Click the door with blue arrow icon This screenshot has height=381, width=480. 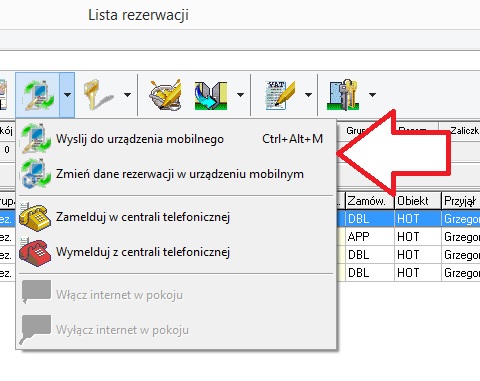[211, 96]
